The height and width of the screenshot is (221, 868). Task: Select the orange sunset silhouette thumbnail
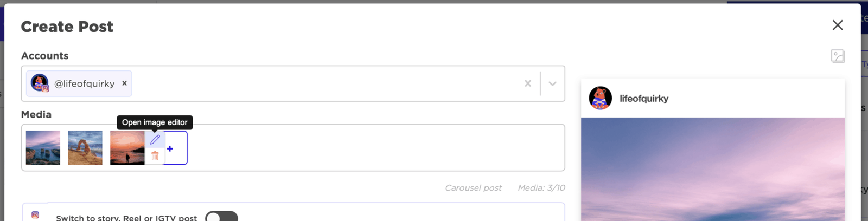pos(127,147)
